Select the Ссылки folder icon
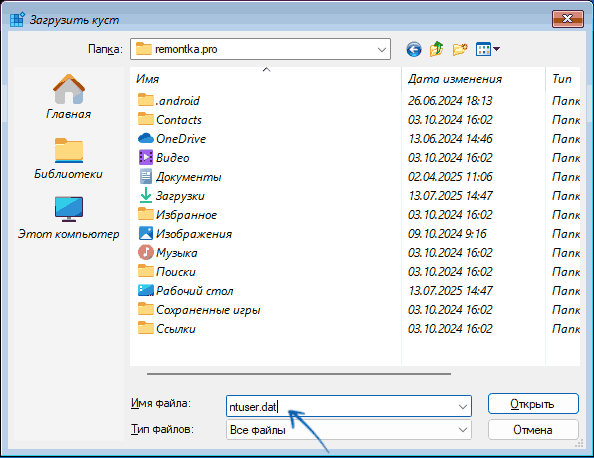 click(146, 328)
